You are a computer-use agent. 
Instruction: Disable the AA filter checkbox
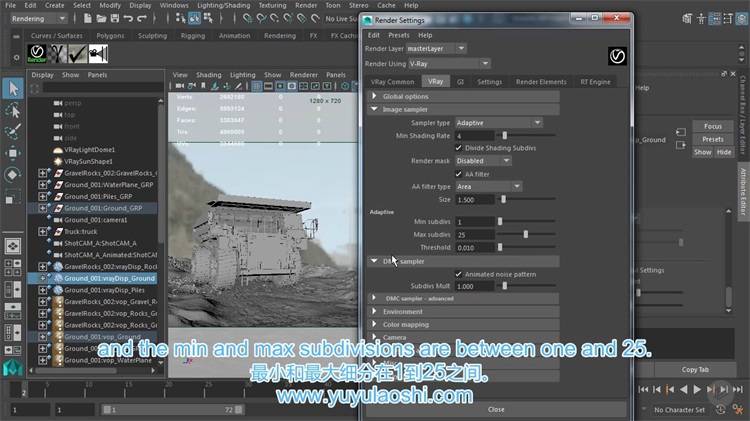click(x=460, y=173)
